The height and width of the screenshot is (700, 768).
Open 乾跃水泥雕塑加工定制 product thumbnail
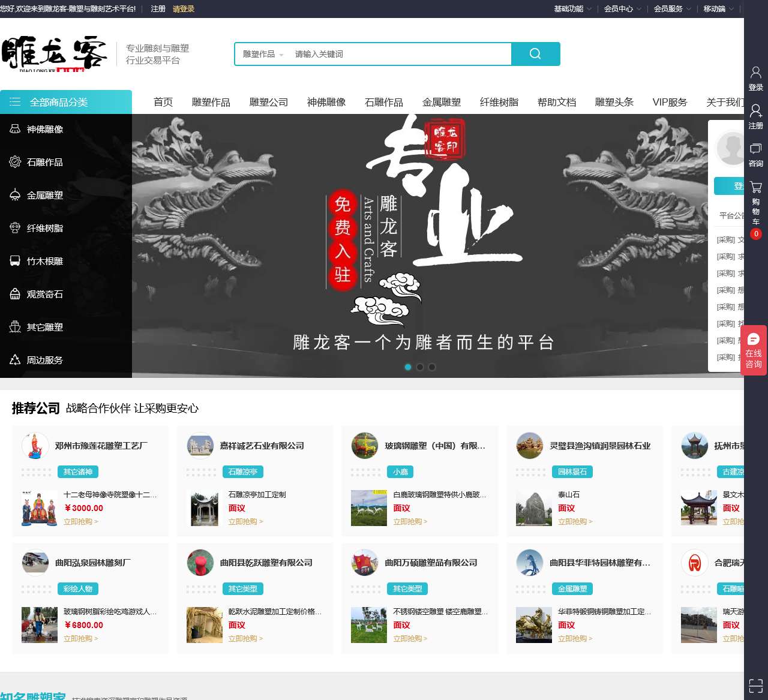205,625
